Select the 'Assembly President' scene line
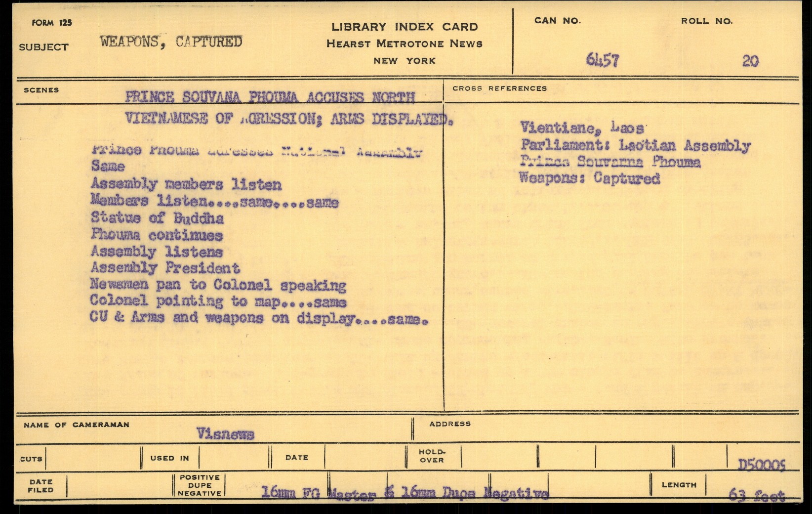The image size is (812, 514). pos(165,268)
